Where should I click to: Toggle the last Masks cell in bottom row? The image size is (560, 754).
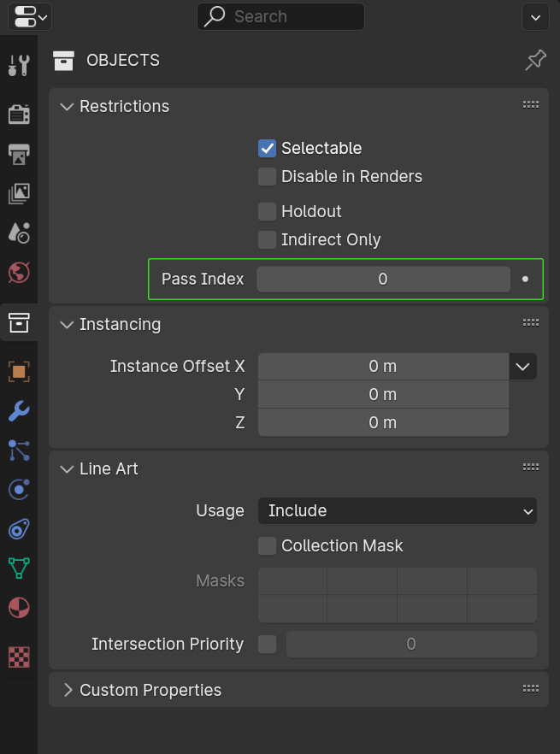[x=502, y=609]
